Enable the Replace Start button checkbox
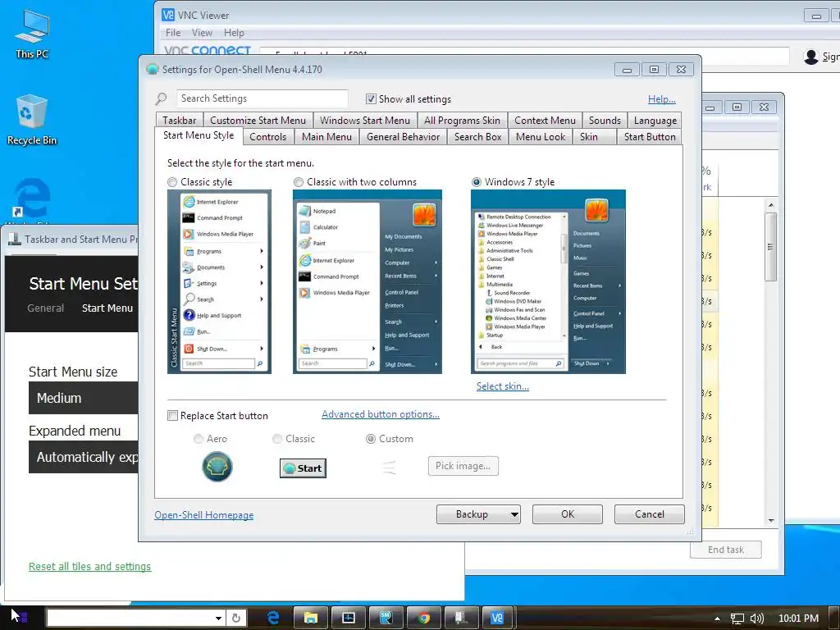The height and width of the screenshot is (630, 840). coord(172,416)
